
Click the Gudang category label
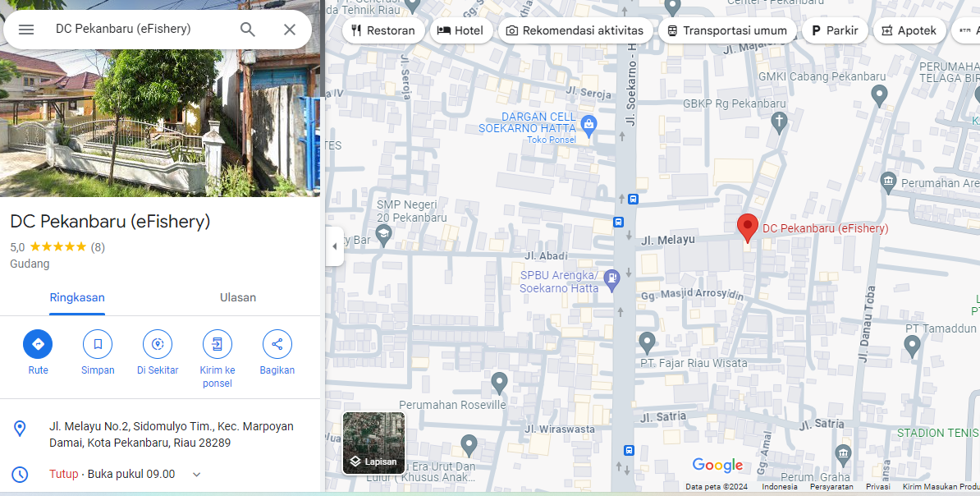[x=30, y=264]
